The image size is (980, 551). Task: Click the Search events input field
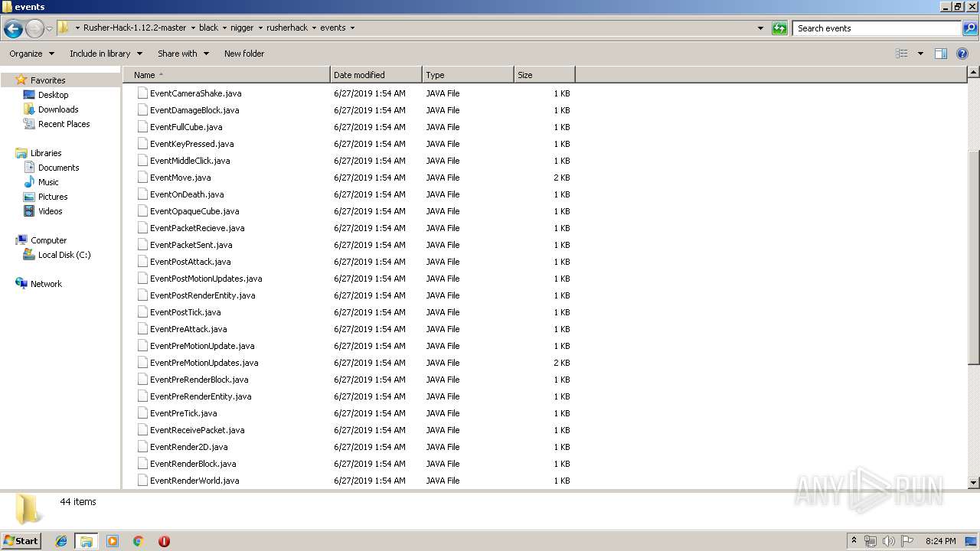877,28
